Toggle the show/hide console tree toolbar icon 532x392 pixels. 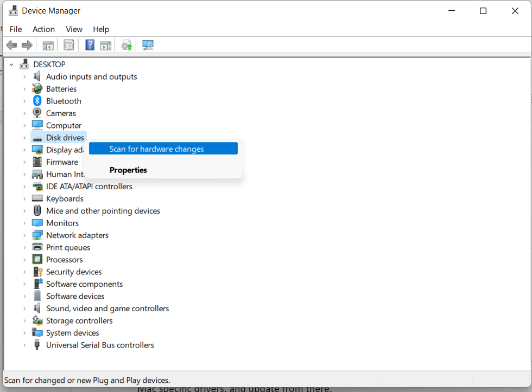(48, 46)
